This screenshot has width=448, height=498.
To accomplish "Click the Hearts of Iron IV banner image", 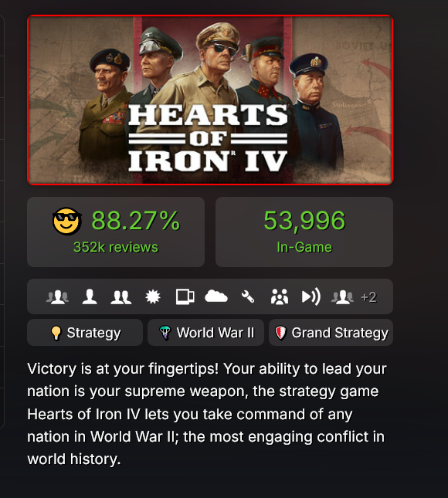I will click(210, 100).
